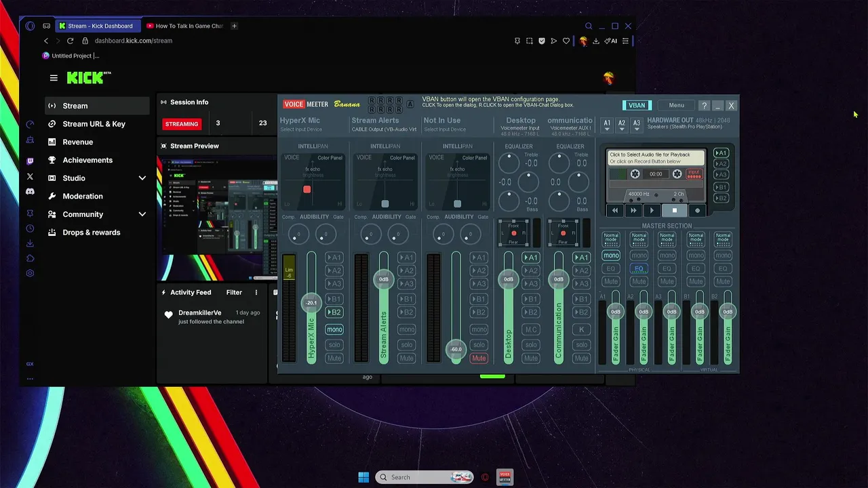Open the Voicemeeter taskbar icon
The image size is (868, 488).
pyautogui.click(x=505, y=477)
